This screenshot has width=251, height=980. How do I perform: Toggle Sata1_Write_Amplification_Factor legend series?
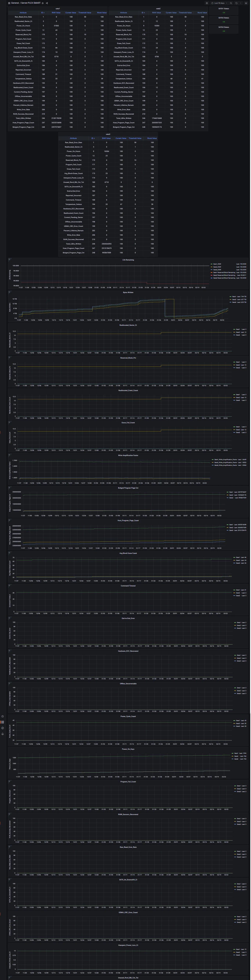pyautogui.click(x=225, y=460)
